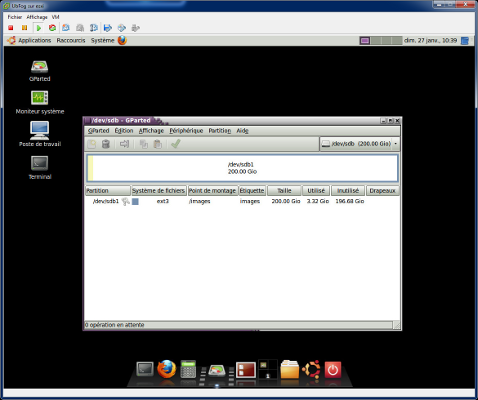Viewport: 478px width, 400px height.
Task: Click the 196.68 Gio unused value
Action: pos(350,201)
